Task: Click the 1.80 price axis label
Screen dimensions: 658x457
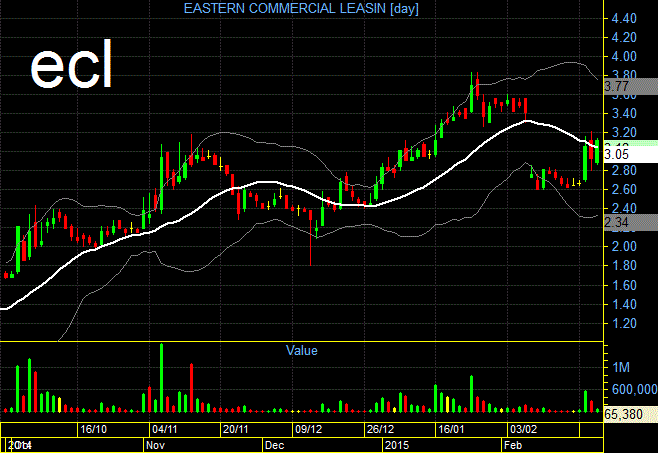Action: 624,266
